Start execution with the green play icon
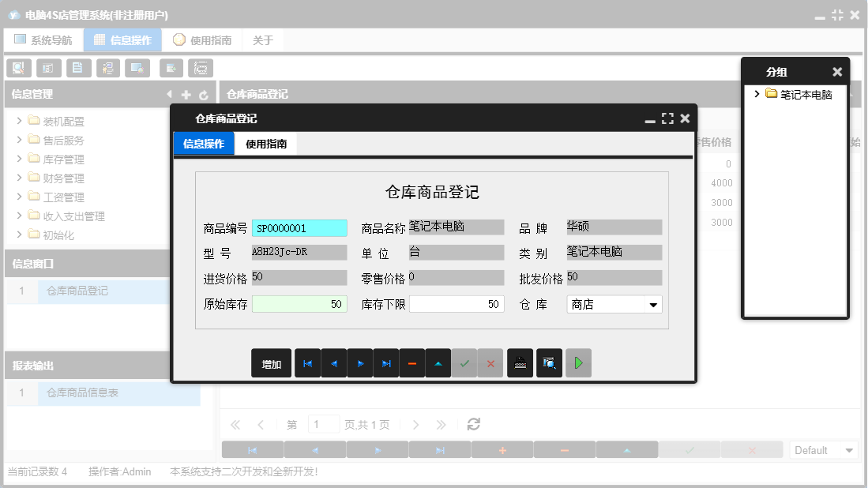Screen dimensions: 868x488 578,362
